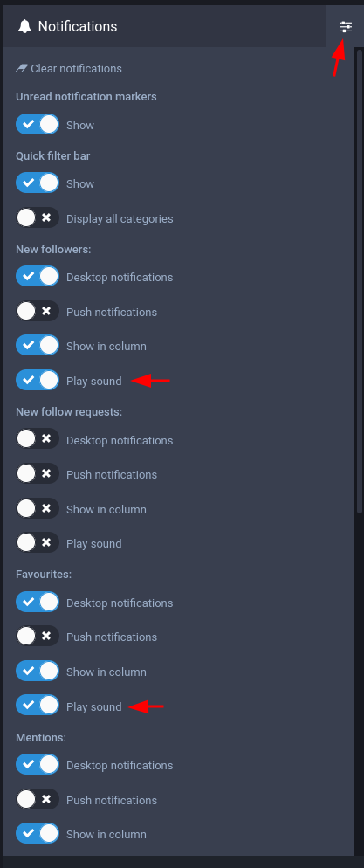Enable follow requests Show in column

38,509
